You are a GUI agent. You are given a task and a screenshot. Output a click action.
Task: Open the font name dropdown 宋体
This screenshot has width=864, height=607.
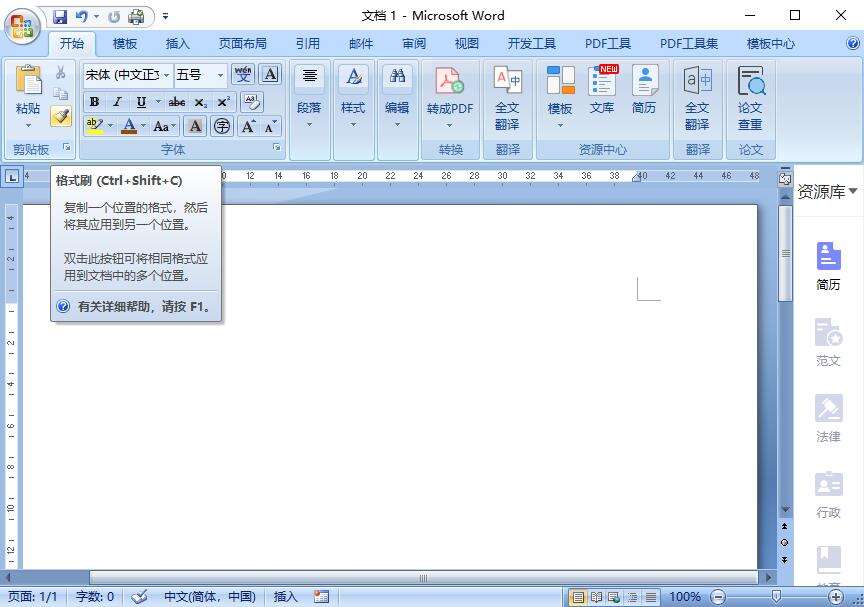coord(166,75)
